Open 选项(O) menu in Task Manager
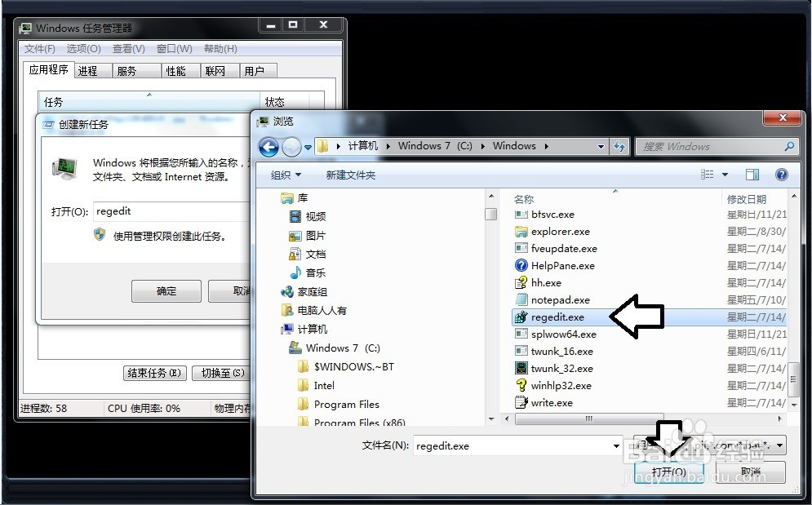Screen dimensions: 812x505 click(83, 49)
